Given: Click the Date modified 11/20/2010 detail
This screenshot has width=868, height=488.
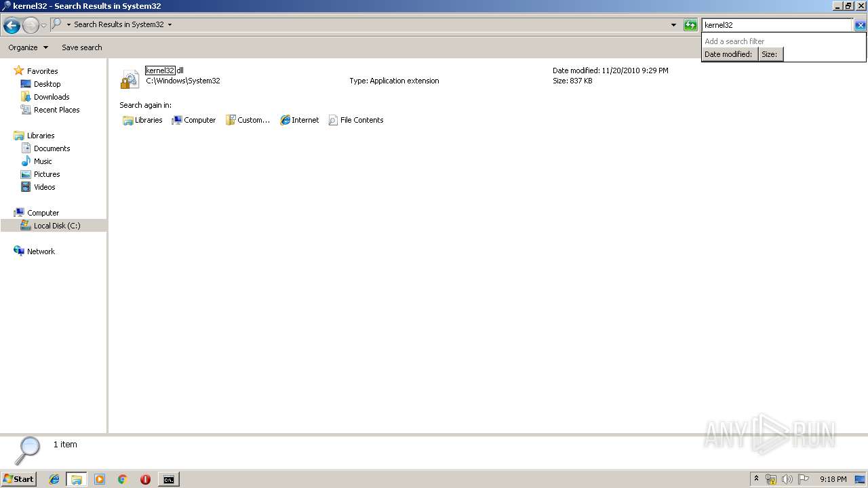Looking at the screenshot, I should point(610,70).
